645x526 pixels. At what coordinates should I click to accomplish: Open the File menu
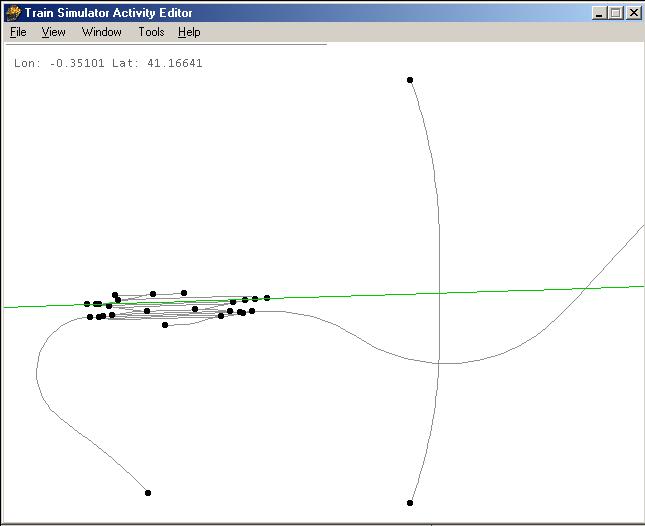(x=18, y=32)
